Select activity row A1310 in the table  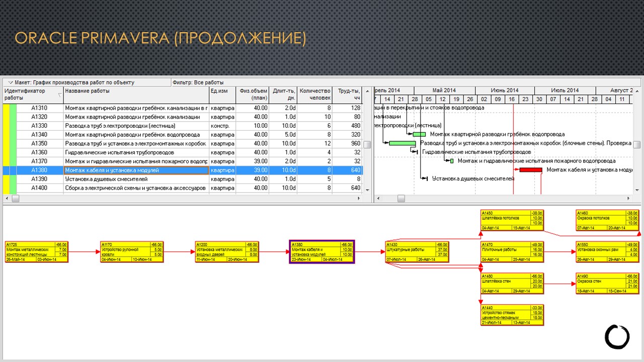point(183,108)
